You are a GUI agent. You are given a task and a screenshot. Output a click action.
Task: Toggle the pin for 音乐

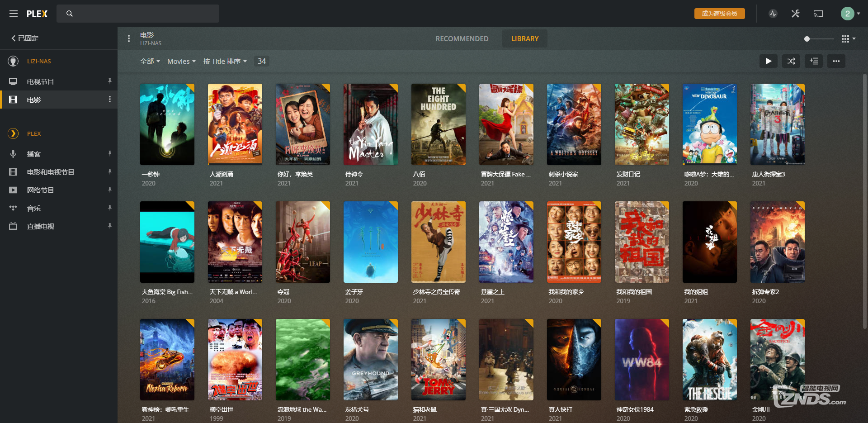click(109, 208)
